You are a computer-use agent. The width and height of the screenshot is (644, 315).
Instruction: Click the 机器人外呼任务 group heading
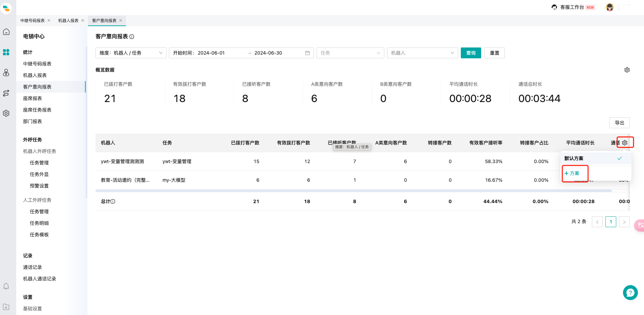point(40,151)
